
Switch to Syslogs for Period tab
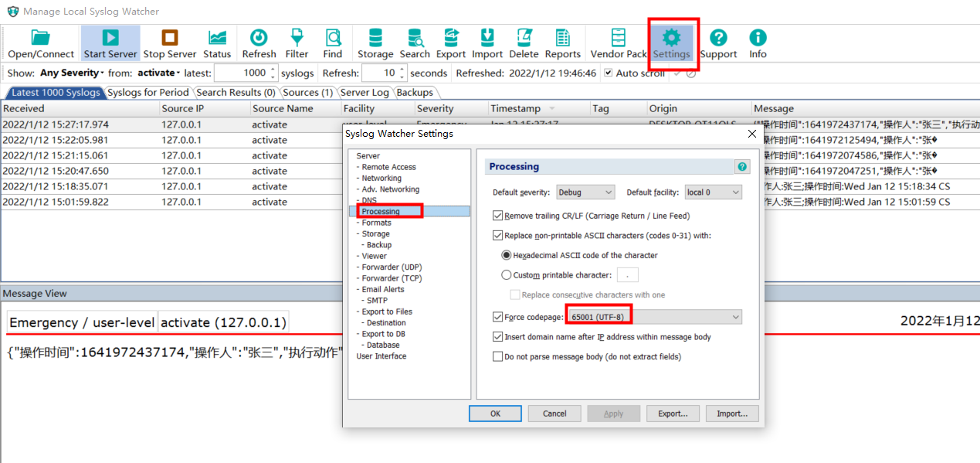(x=148, y=93)
